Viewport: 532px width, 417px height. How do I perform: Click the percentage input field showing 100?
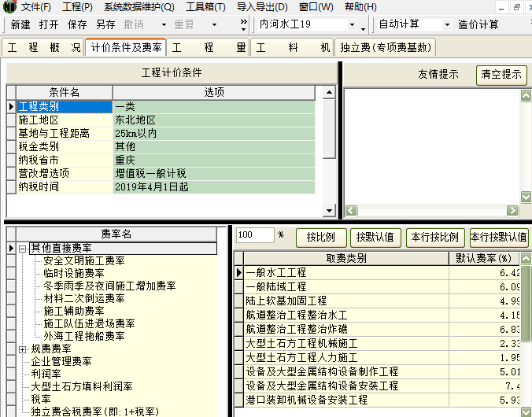click(x=255, y=234)
